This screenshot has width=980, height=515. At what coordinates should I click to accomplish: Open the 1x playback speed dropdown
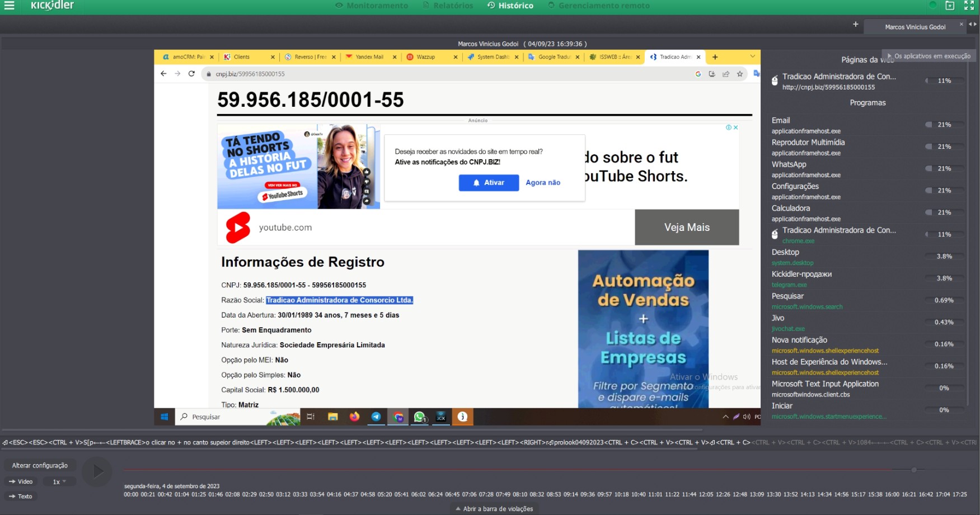59,481
